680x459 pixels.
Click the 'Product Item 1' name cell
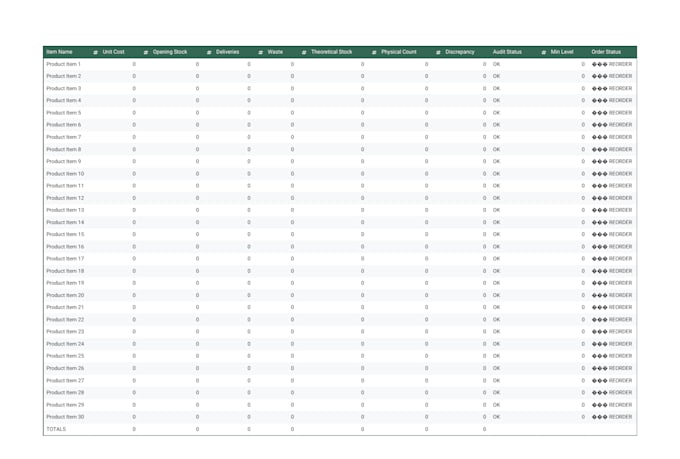click(x=64, y=64)
